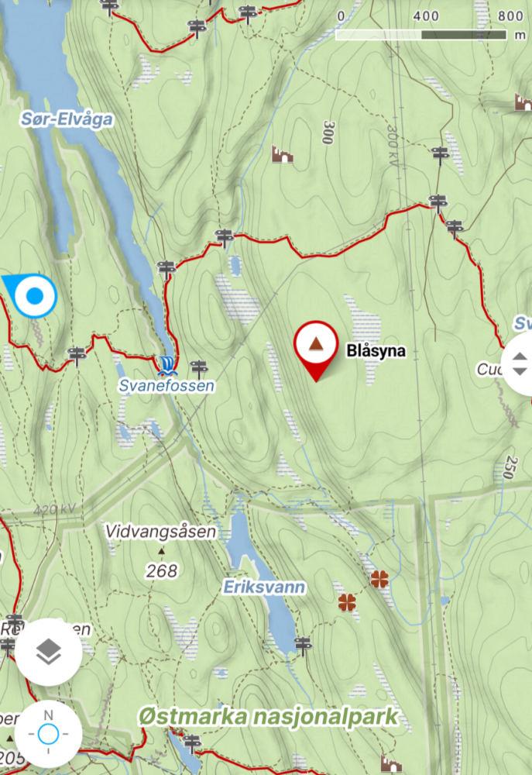532x775 pixels.
Task: Tap signpost at south end of Eriksvann
Action: 303,645
